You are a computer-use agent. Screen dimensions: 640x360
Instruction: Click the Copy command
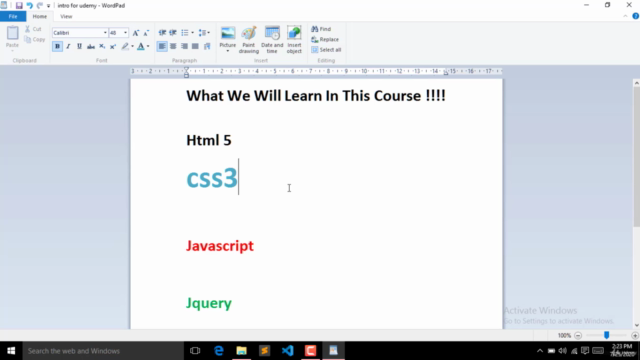pyautogui.click(x=35, y=39)
